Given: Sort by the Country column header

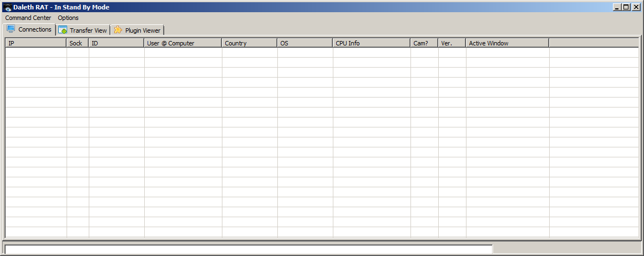Looking at the screenshot, I should click(x=250, y=43).
